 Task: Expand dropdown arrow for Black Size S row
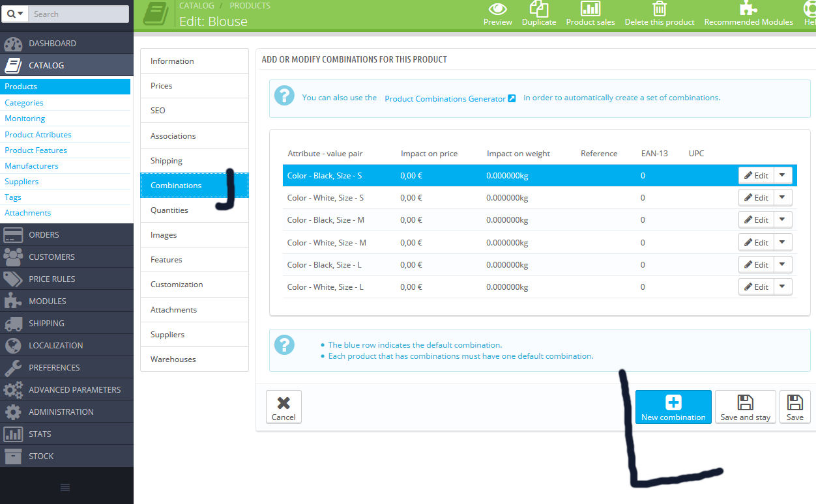point(783,176)
